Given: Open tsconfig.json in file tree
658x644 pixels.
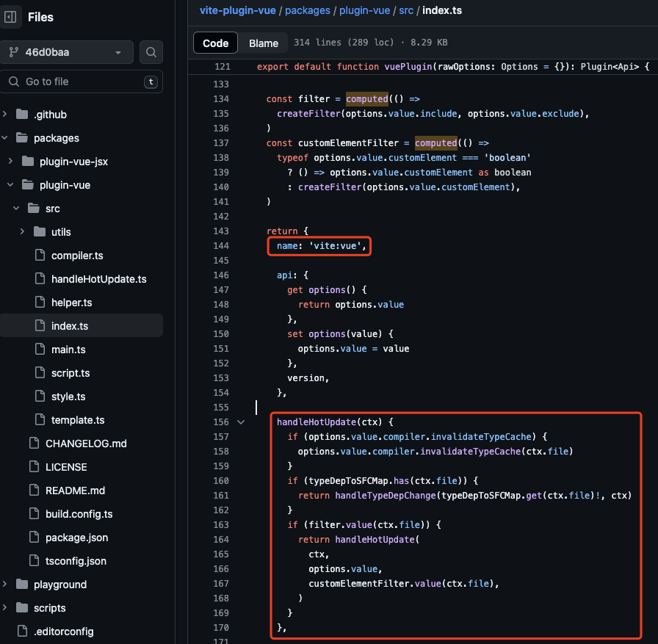Looking at the screenshot, I should click(76, 561).
